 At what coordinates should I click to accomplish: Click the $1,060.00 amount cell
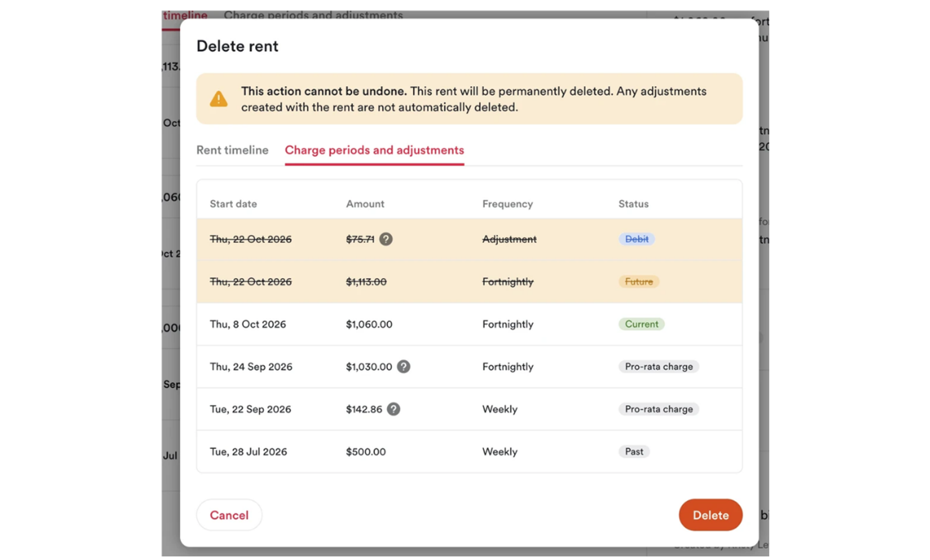[369, 324]
